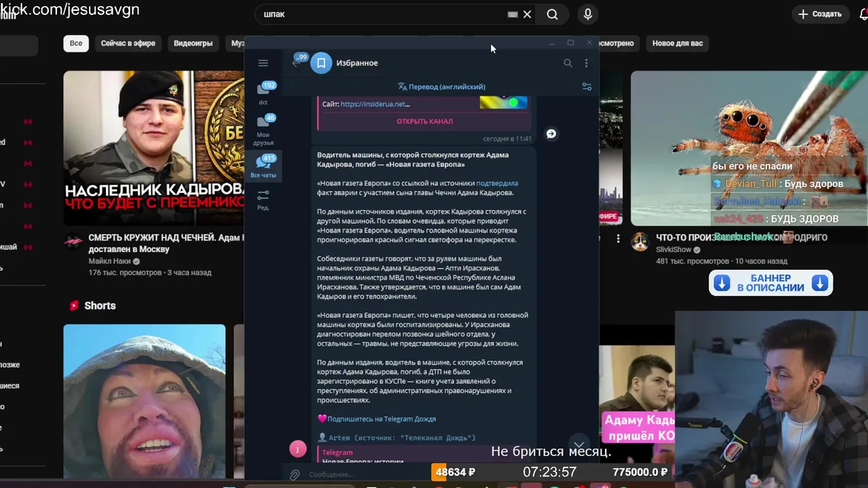The image size is (868, 488).
Task: Follow the подтвердила link in message
Action: [497, 183]
